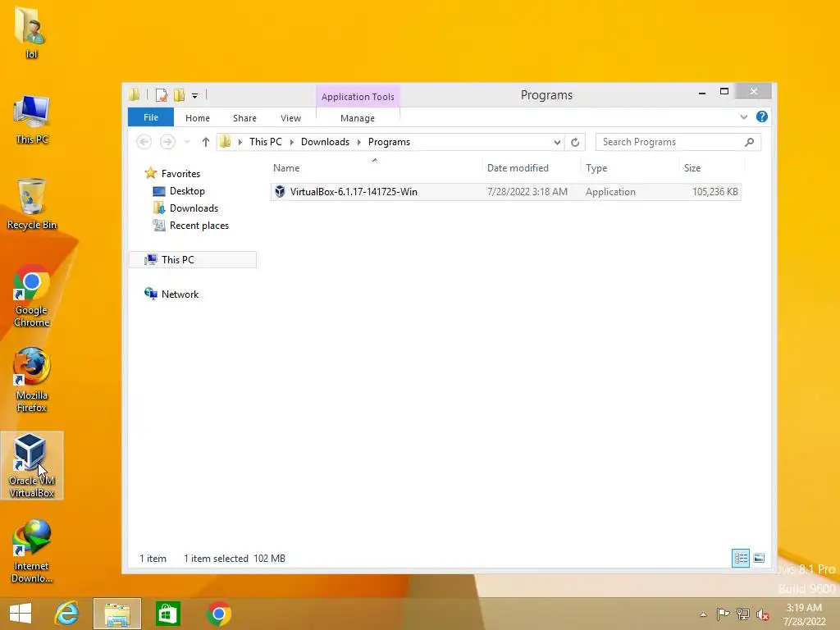Sort by Type column header
This screenshot has width=840, height=630.
(x=596, y=168)
